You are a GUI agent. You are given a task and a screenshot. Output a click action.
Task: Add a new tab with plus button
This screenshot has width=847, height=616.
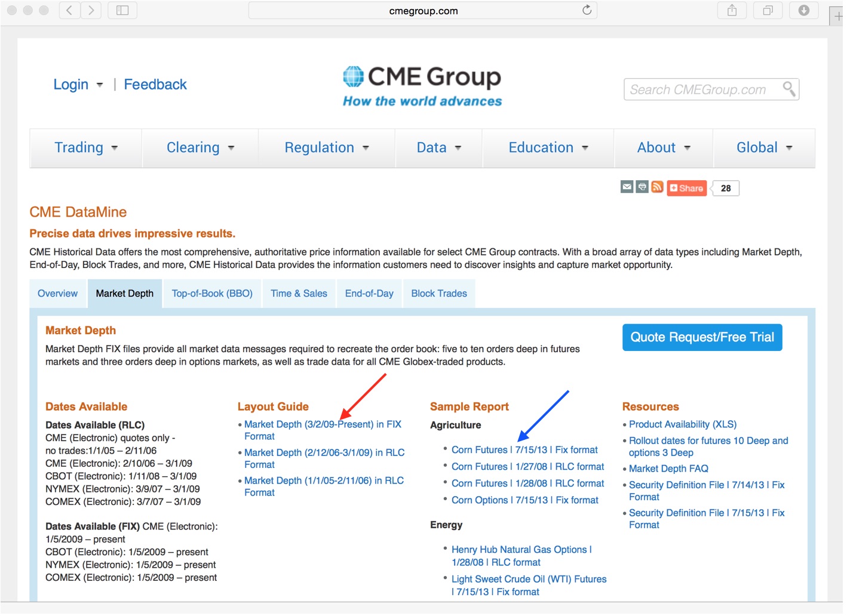pyautogui.click(x=837, y=17)
